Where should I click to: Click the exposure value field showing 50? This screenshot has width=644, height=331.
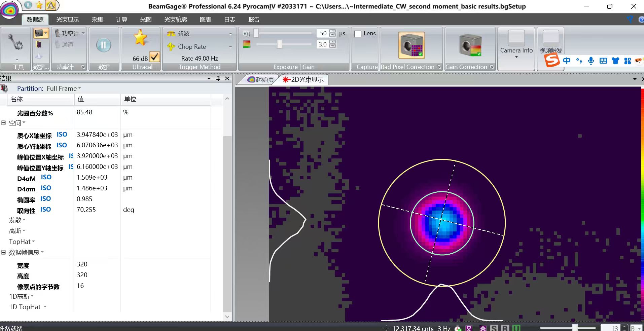(323, 33)
